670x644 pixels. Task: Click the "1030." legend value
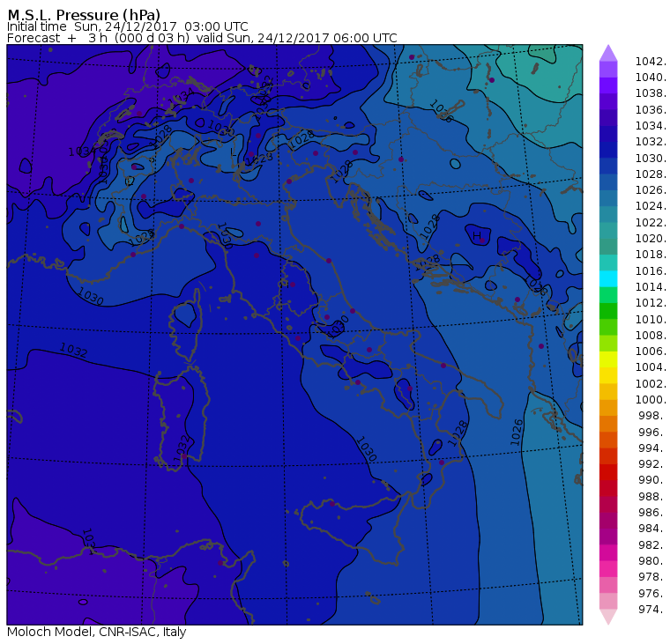(651, 159)
